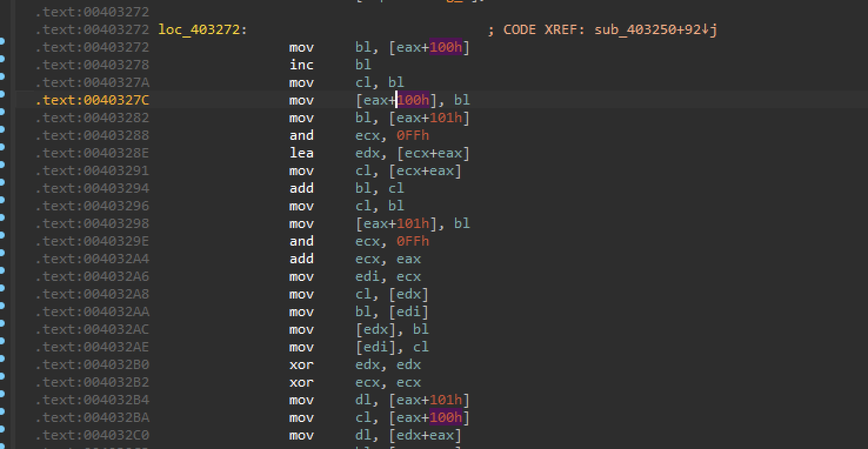868x449 pixels.
Task: Click operand bl, [eax+101h] on line 00403282
Action: click(412, 118)
